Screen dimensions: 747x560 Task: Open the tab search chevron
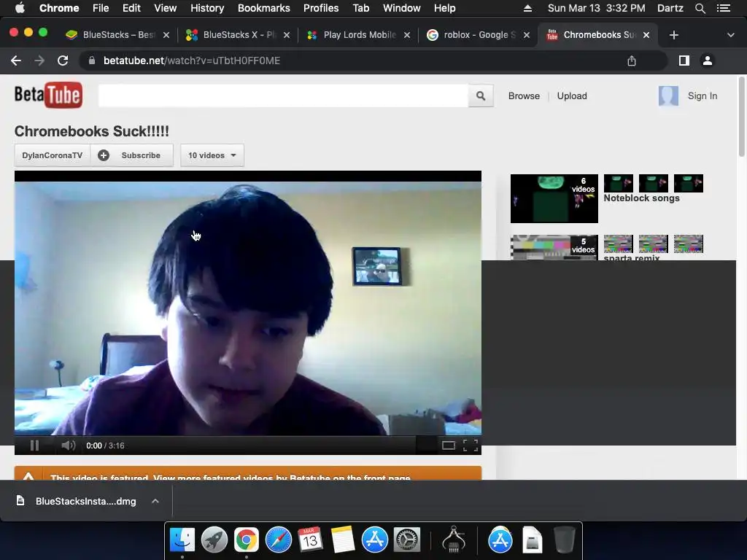731,35
